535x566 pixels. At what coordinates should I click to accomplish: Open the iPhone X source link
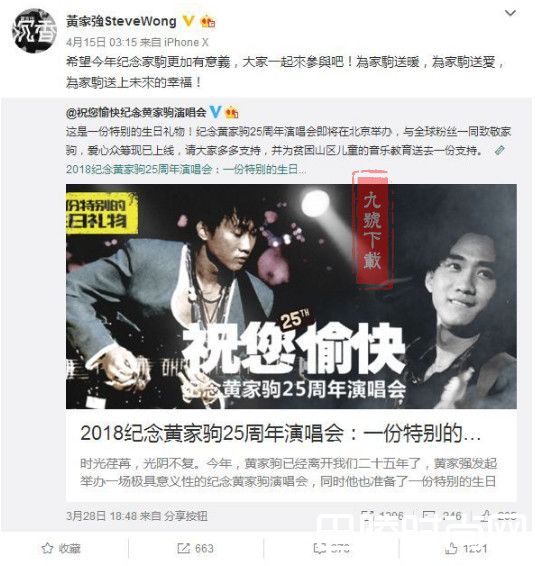[x=186, y=43]
